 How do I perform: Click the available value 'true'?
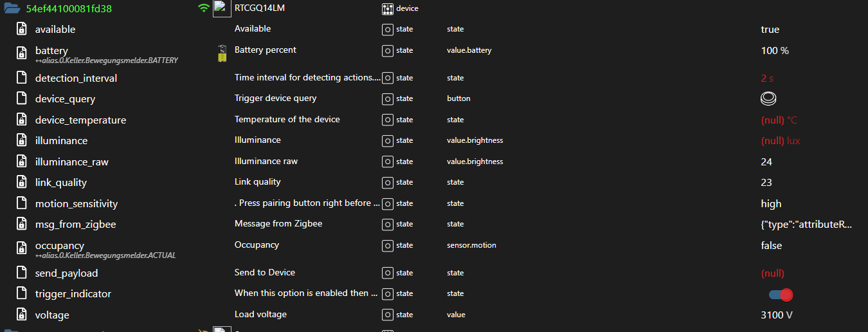770,30
